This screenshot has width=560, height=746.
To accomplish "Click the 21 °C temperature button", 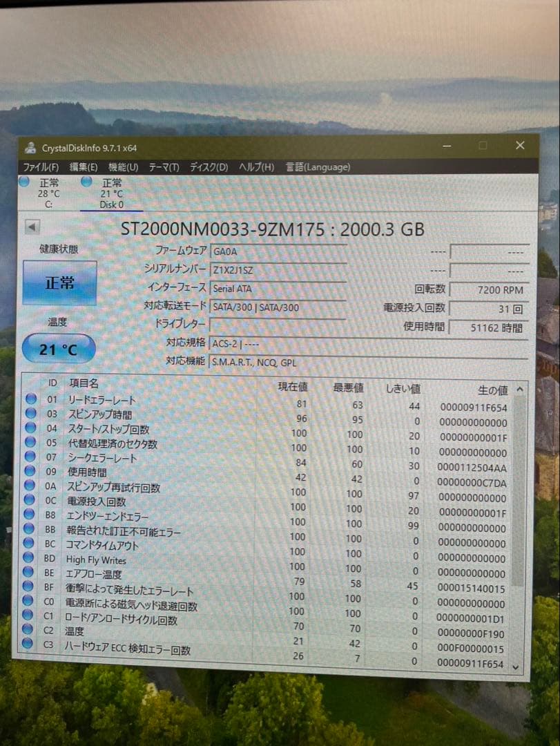I will pos(59,350).
